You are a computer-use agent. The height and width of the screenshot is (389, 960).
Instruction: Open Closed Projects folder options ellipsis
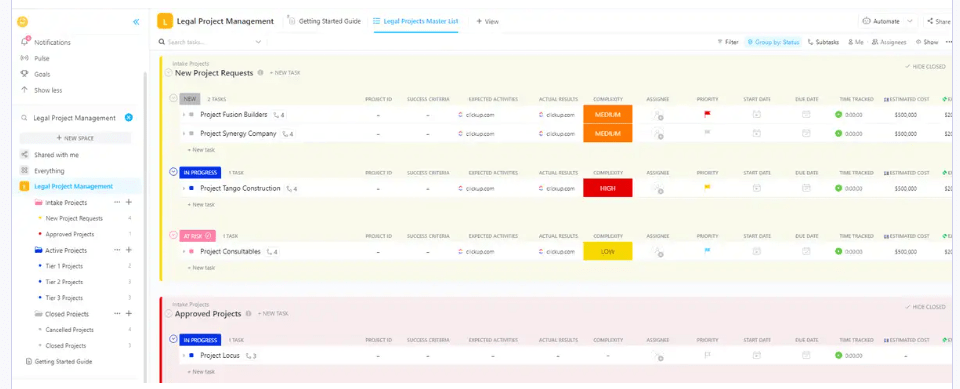117,314
